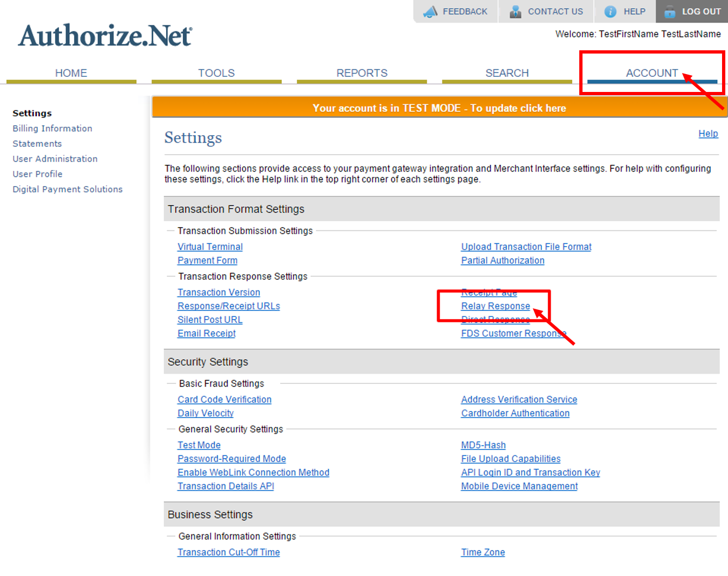Open User Administration settings
This screenshot has width=728, height=576.
55,158
